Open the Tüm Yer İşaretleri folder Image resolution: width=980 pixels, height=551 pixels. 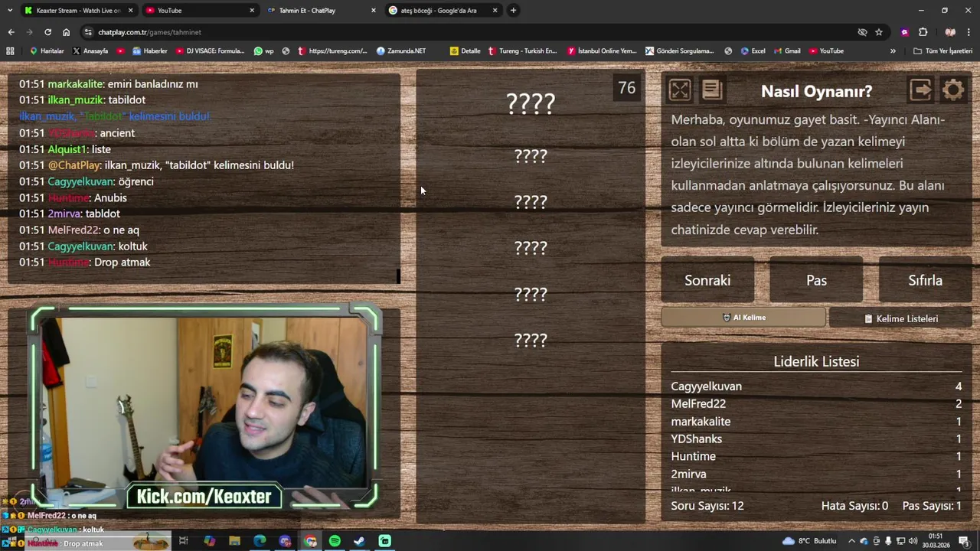[942, 51]
